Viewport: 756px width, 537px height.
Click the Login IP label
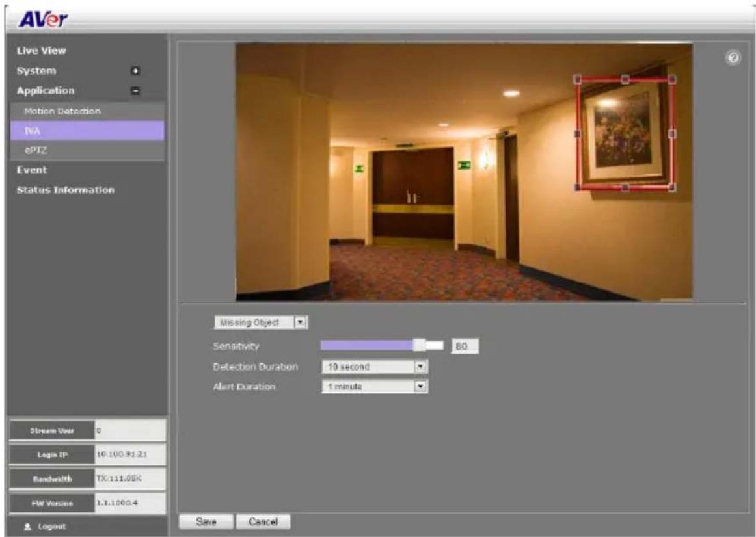(x=52, y=454)
